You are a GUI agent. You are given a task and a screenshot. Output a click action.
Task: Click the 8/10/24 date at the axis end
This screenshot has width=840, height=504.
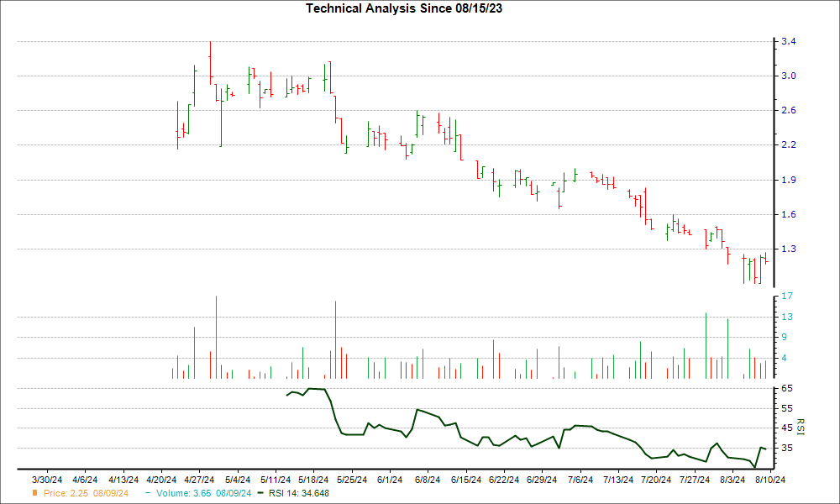tap(769, 480)
